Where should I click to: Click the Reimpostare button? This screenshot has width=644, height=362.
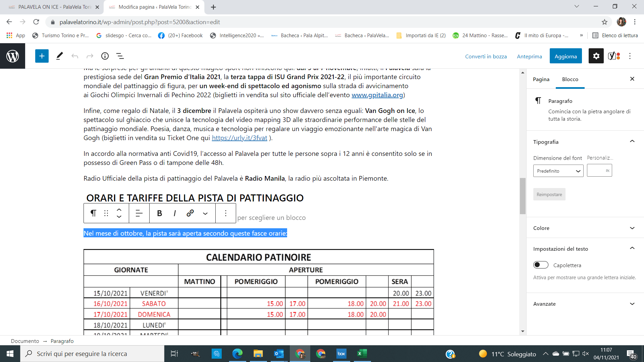pos(549,194)
